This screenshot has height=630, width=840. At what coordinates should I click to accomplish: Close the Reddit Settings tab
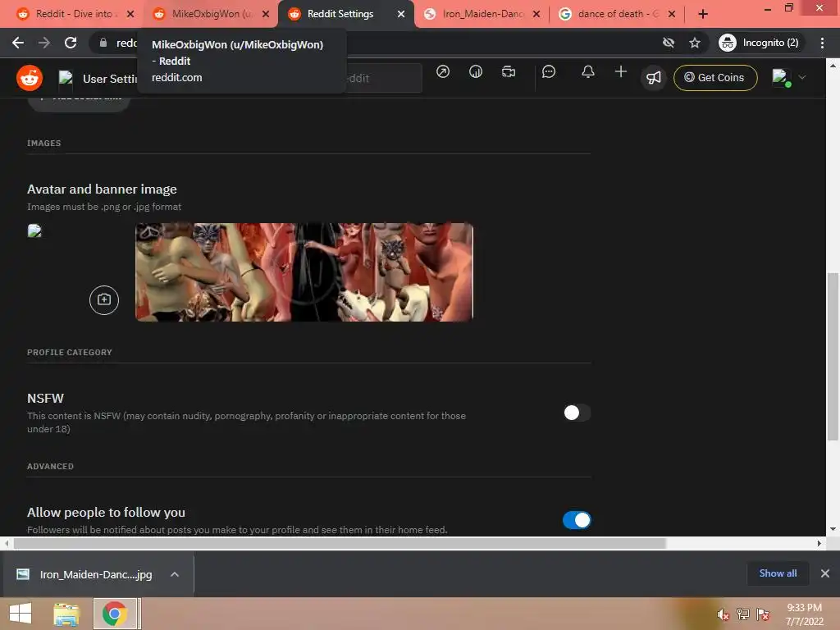click(400, 14)
